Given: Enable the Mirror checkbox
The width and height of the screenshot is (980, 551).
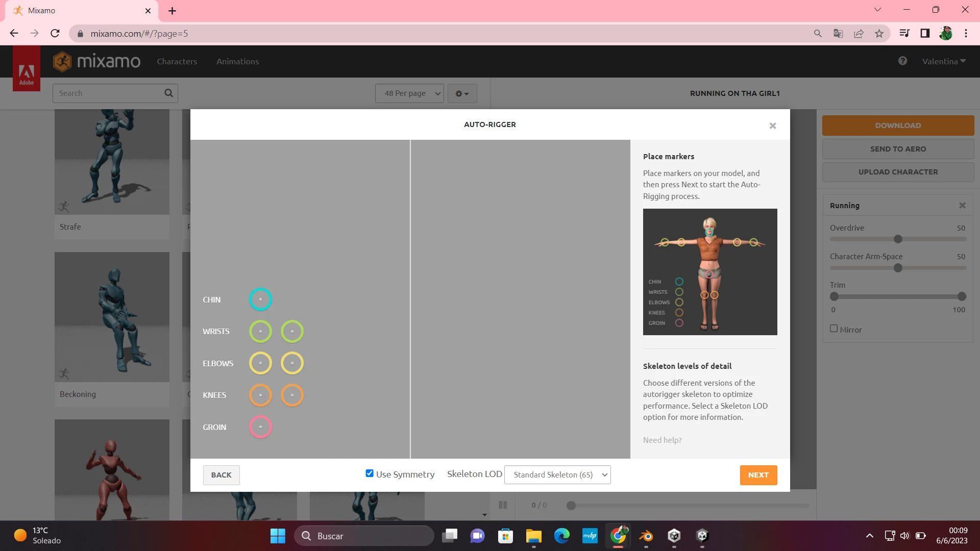Looking at the screenshot, I should 834,329.
